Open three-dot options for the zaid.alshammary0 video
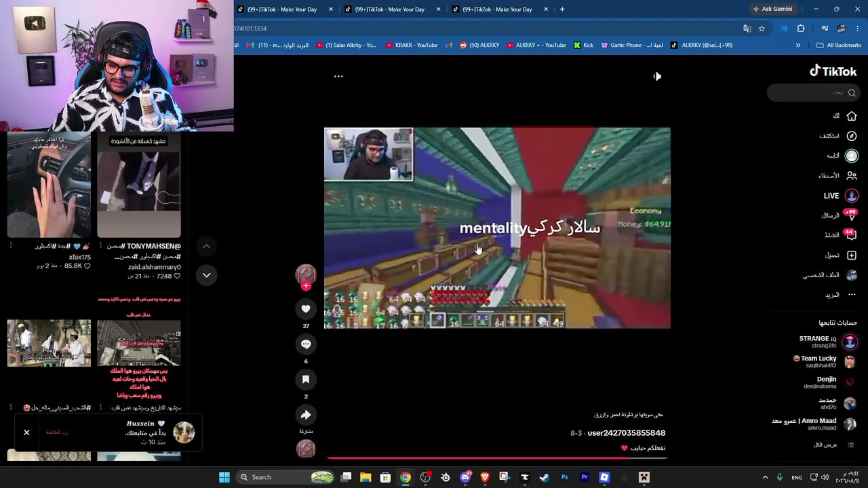The width and height of the screenshot is (868, 488). point(100,246)
